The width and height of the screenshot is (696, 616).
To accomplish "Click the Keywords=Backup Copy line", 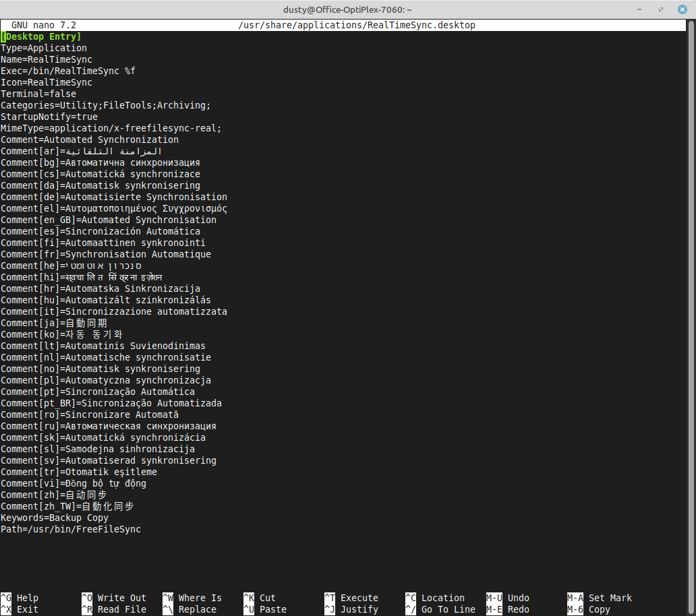I will click(55, 518).
